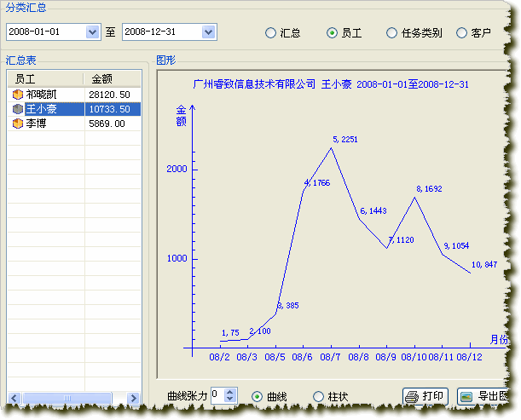
Task: Choose the 任务类别 radio option
Action: click(x=392, y=33)
